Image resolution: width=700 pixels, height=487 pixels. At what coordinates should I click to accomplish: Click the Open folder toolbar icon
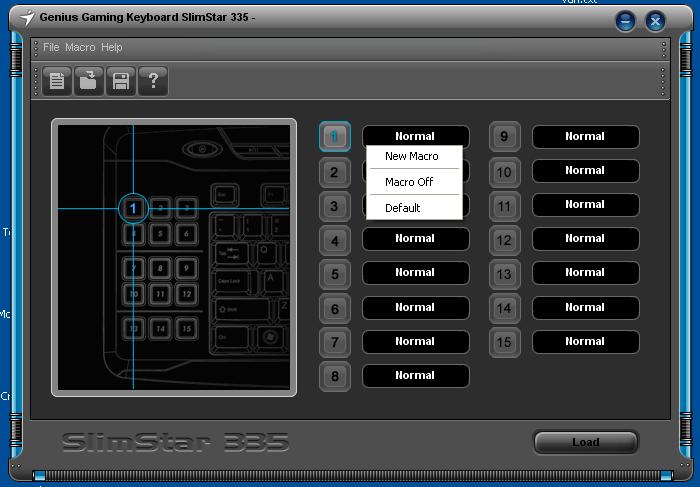(x=89, y=81)
